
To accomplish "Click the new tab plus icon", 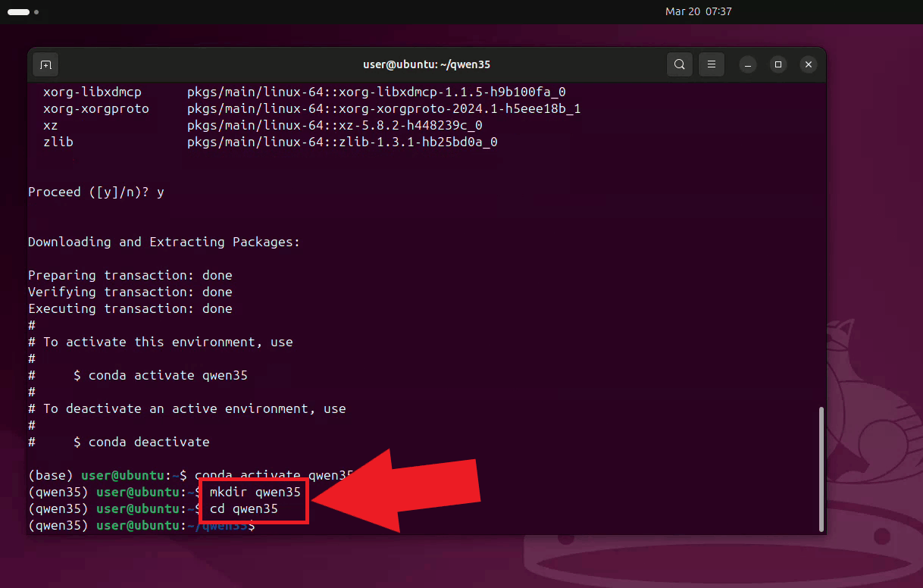I will [x=45, y=64].
